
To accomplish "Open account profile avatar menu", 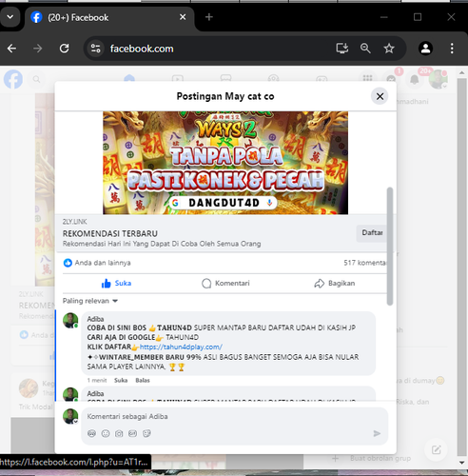I will [438, 79].
